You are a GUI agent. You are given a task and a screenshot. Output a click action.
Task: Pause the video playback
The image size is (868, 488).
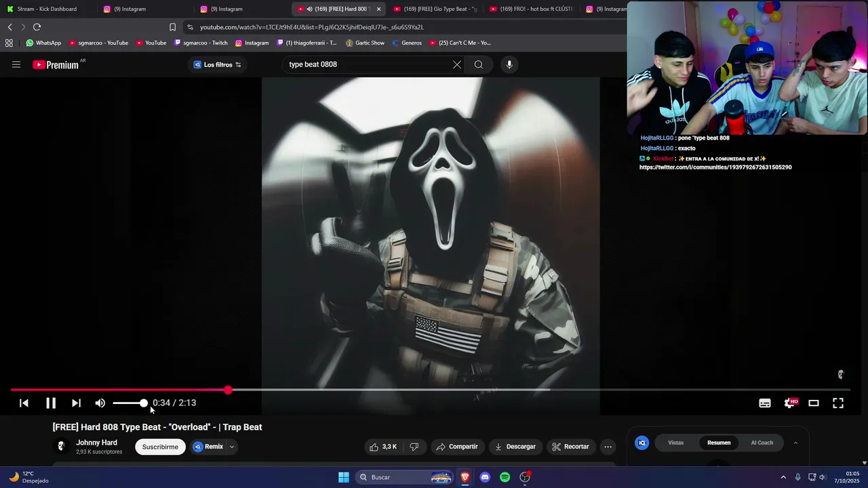(x=51, y=403)
